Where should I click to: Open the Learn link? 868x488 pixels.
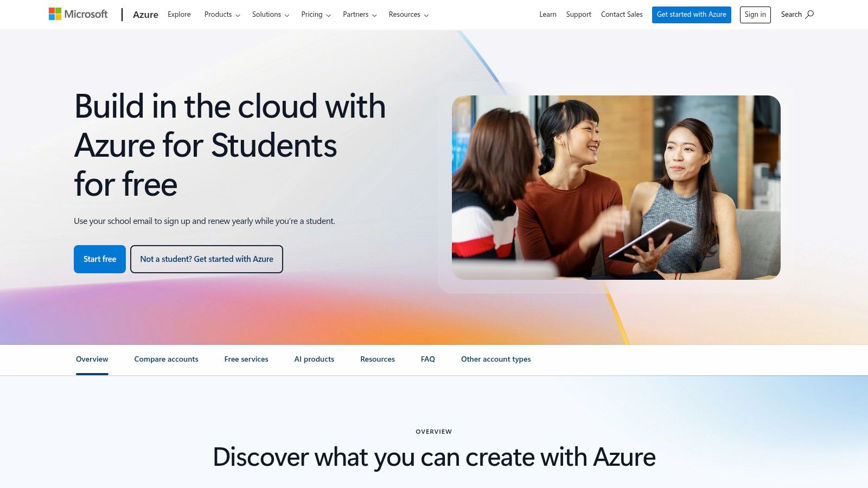[548, 15]
